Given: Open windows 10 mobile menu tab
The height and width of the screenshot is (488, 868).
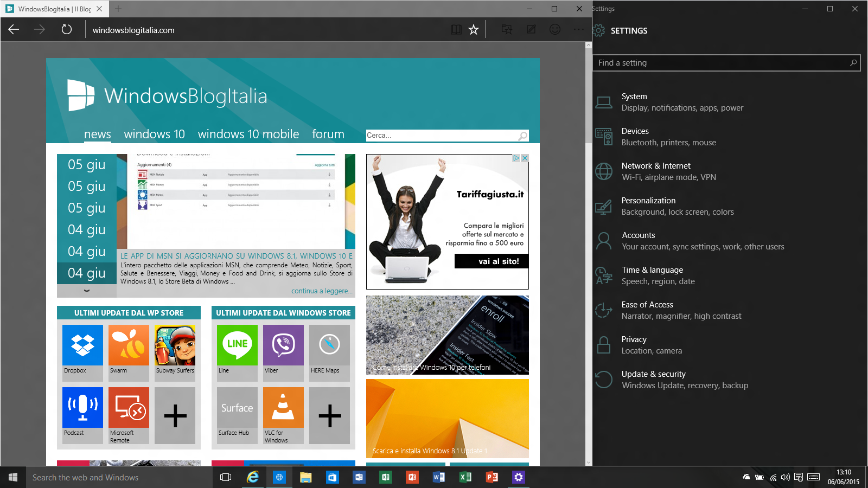Looking at the screenshot, I should point(248,134).
